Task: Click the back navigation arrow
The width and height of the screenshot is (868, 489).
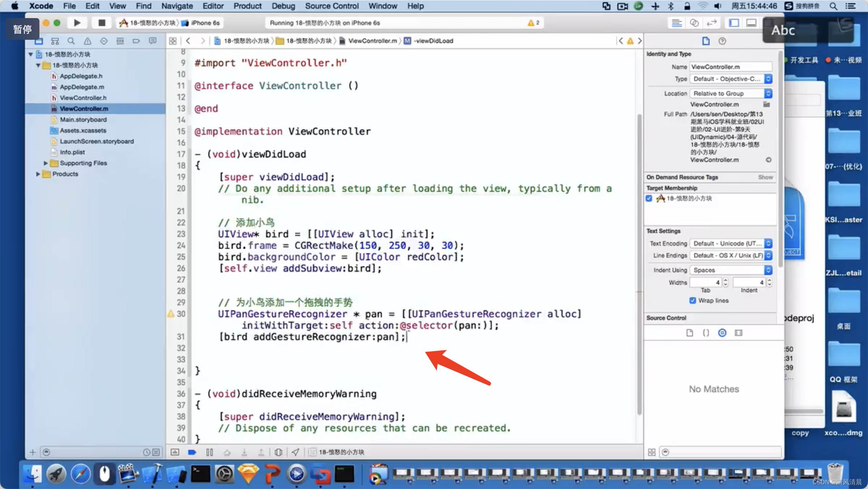Action: tap(188, 41)
